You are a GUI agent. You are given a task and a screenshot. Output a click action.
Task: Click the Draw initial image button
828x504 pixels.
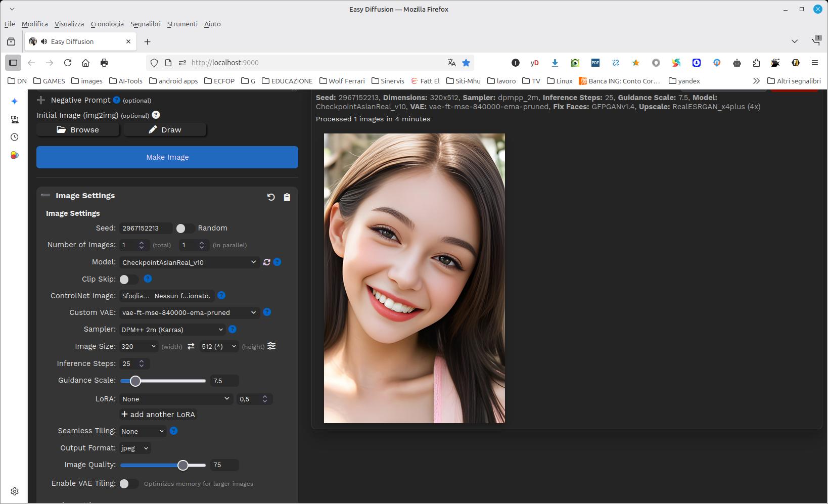[165, 130]
